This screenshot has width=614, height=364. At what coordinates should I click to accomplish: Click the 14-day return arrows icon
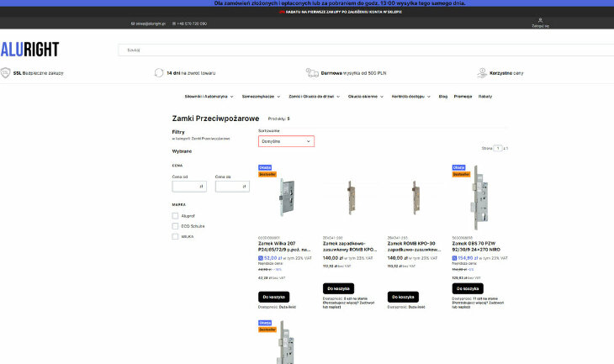[x=159, y=73]
